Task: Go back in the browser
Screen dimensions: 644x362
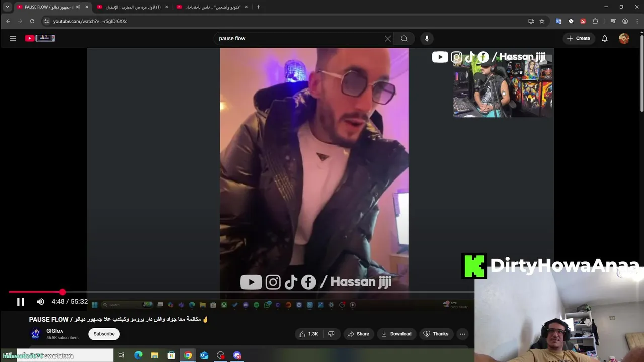Action: (x=8, y=21)
